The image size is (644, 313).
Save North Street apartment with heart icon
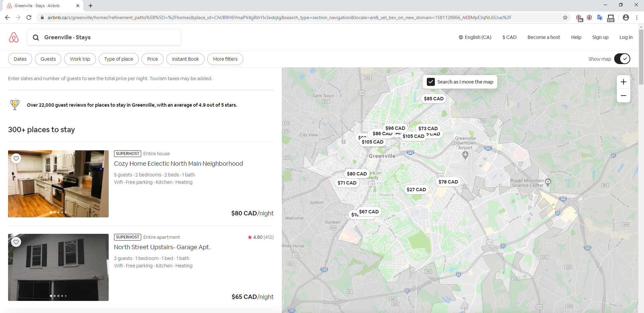click(x=16, y=242)
